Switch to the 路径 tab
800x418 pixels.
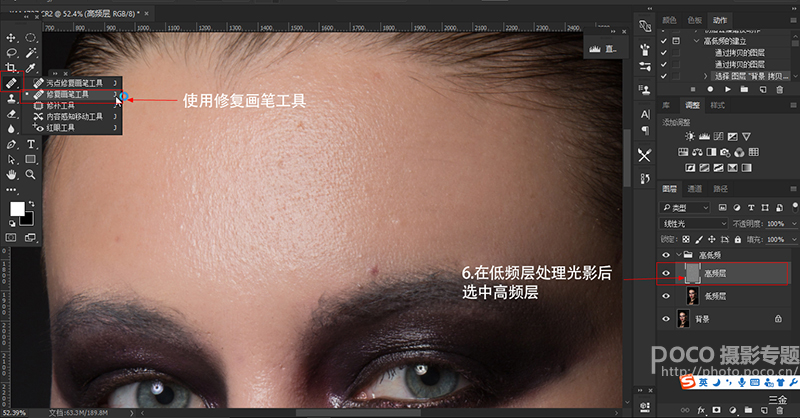720,189
